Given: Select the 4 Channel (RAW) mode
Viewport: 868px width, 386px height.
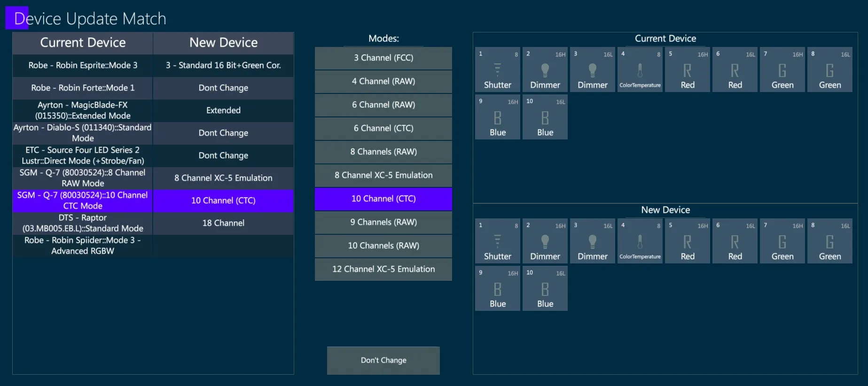Looking at the screenshot, I should click(x=383, y=81).
